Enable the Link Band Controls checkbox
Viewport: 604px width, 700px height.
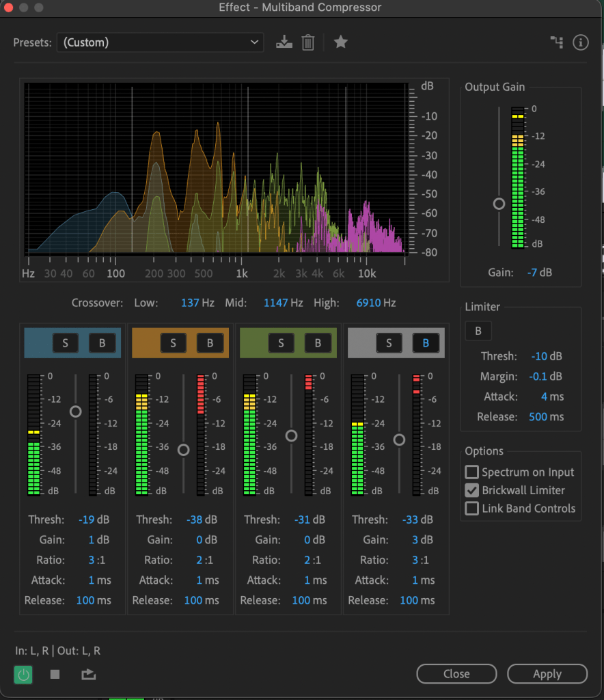click(x=471, y=509)
